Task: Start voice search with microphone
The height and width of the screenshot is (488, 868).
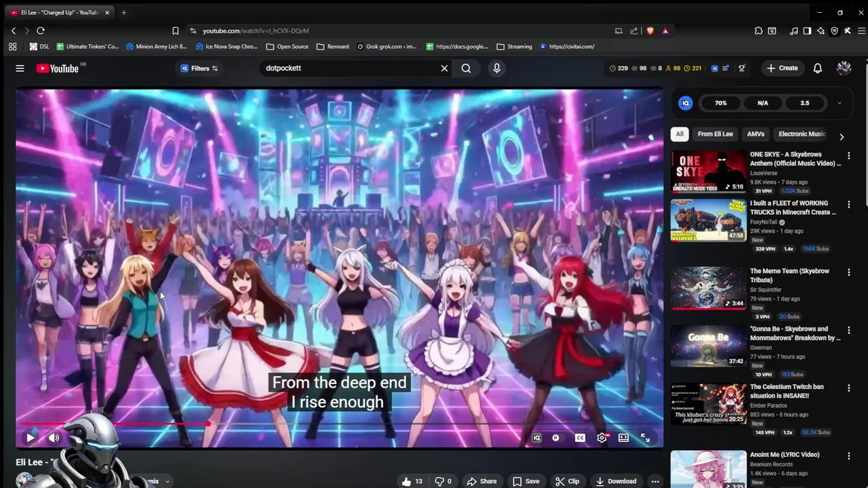Action: (496, 68)
